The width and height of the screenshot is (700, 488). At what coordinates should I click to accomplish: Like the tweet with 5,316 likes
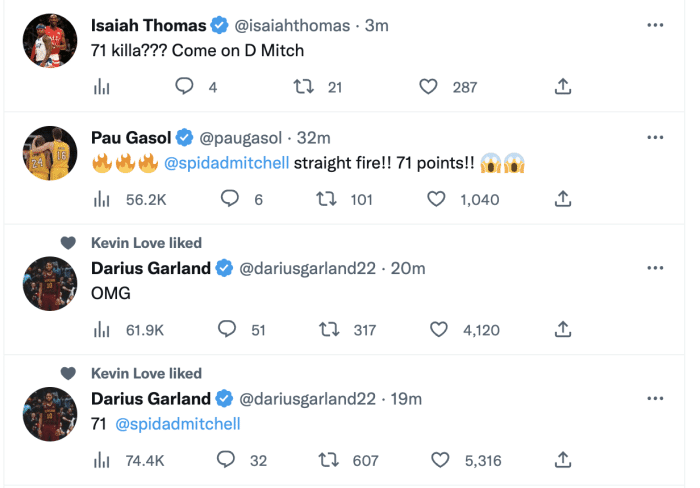(440, 460)
